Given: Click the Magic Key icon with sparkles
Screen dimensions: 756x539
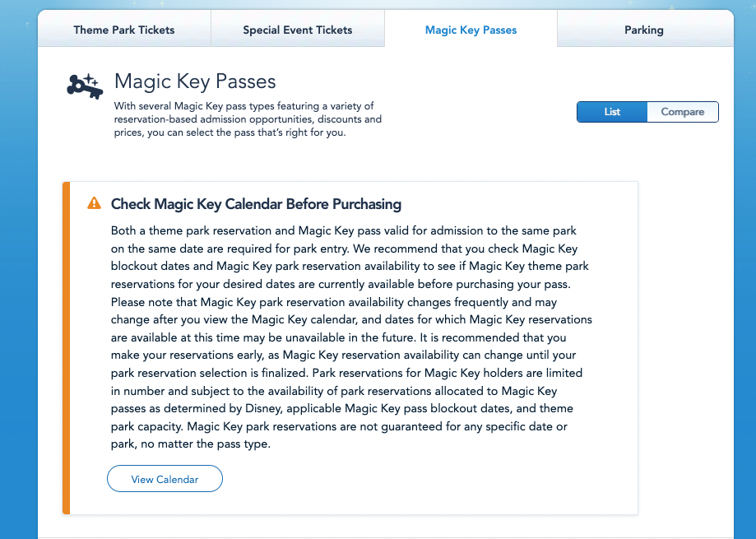Looking at the screenshot, I should [x=84, y=85].
